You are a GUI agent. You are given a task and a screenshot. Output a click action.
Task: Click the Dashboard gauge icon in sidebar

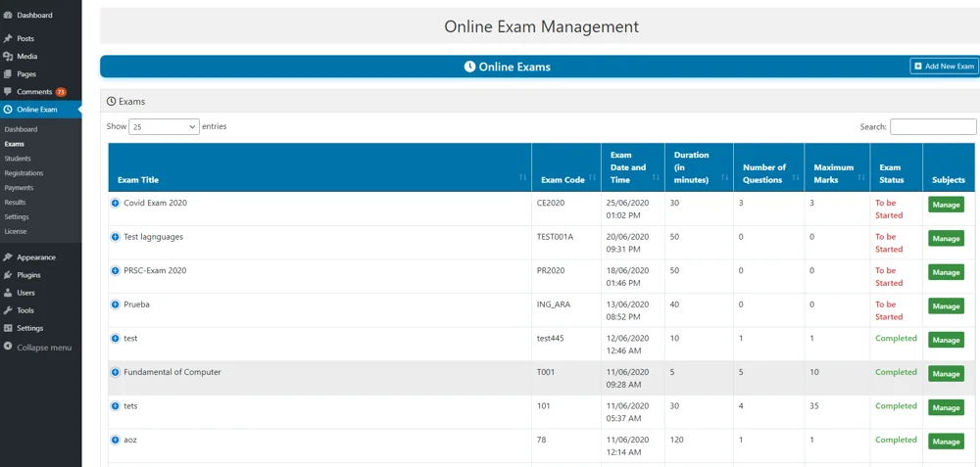point(8,15)
